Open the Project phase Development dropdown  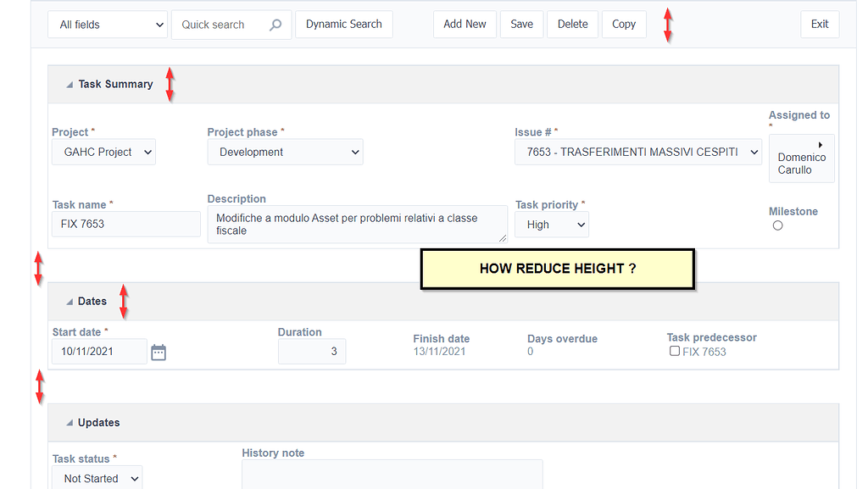pos(285,152)
